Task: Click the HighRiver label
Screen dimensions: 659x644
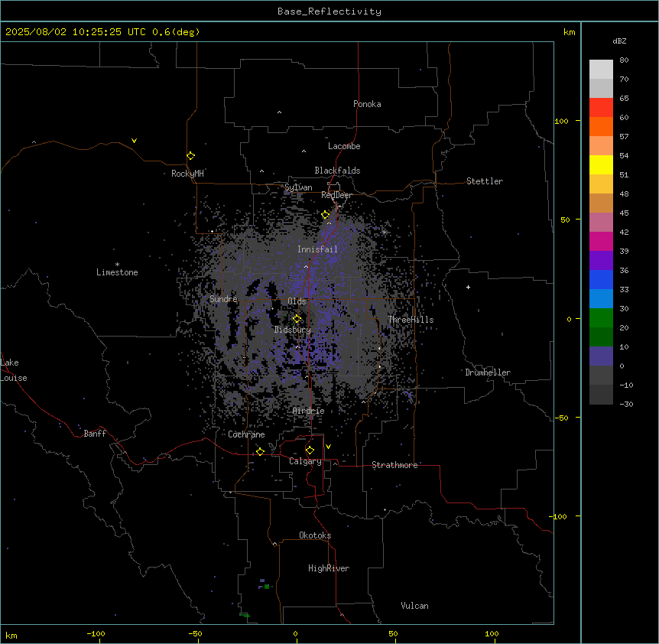Action: pos(329,568)
